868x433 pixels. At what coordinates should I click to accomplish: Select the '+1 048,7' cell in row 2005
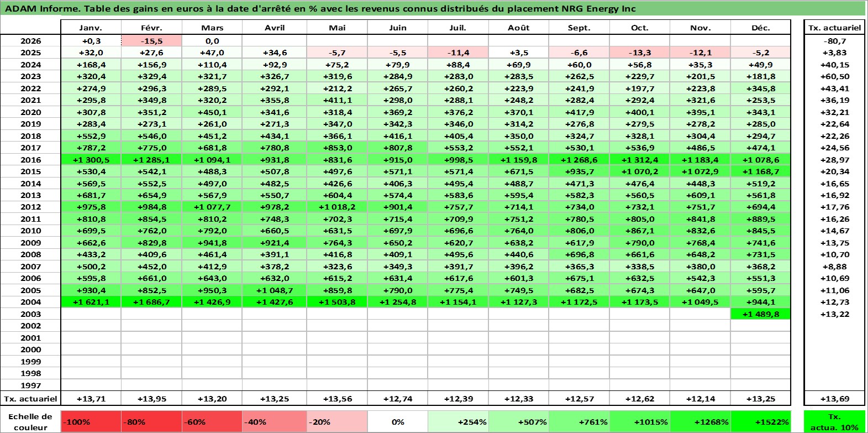[x=275, y=290]
